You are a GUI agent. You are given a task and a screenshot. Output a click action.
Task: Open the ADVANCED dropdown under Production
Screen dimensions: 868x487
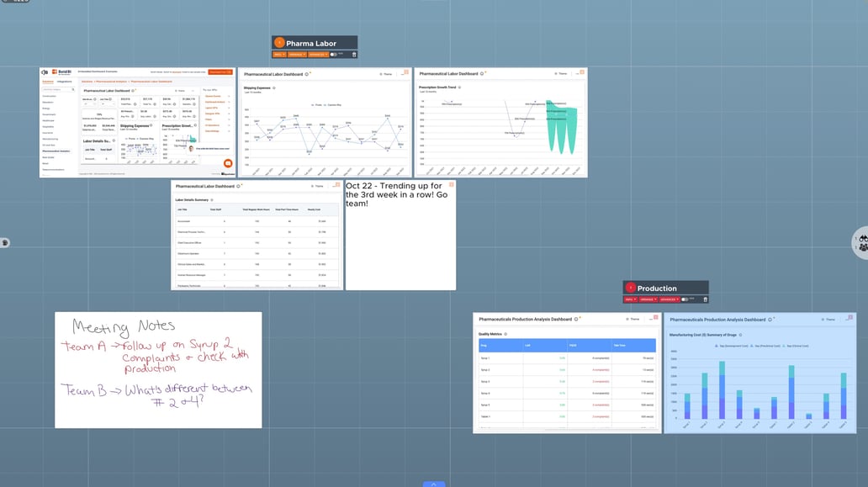[670, 299]
